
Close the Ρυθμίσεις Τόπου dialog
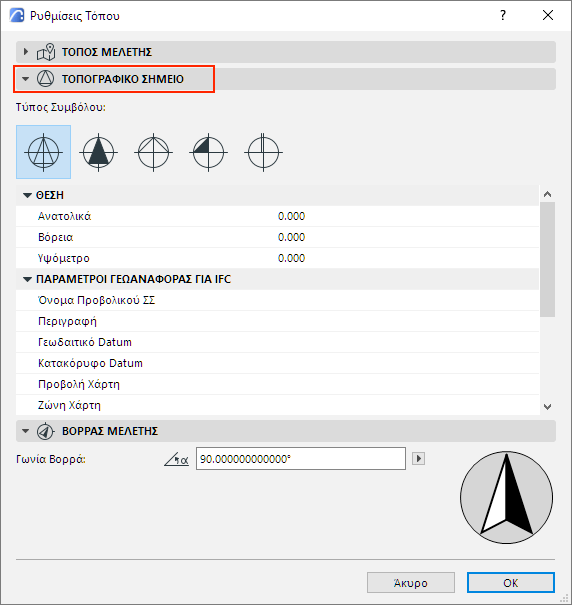[548, 15]
